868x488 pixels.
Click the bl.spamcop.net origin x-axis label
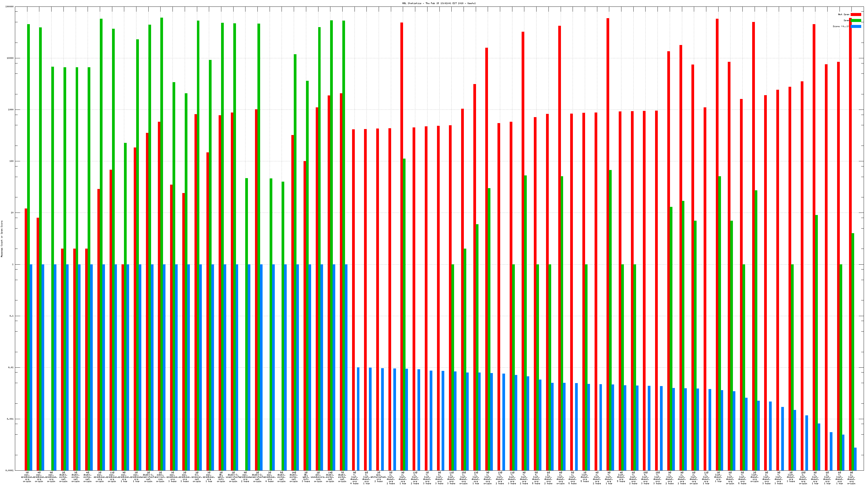point(197,477)
